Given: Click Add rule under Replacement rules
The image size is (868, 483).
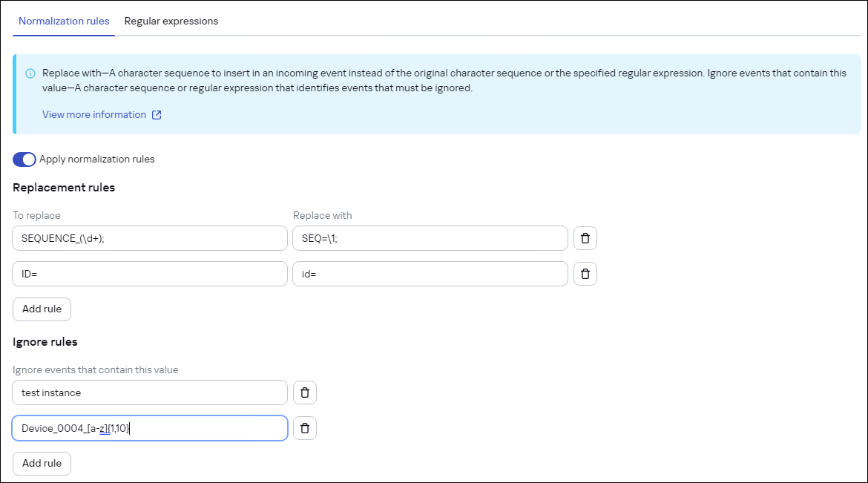Looking at the screenshot, I should point(42,309).
